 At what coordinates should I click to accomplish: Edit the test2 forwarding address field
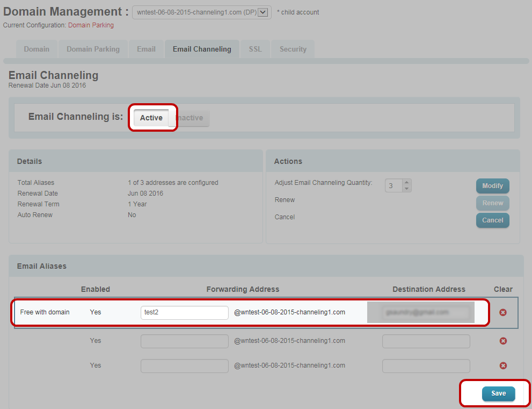pyautogui.click(x=184, y=312)
